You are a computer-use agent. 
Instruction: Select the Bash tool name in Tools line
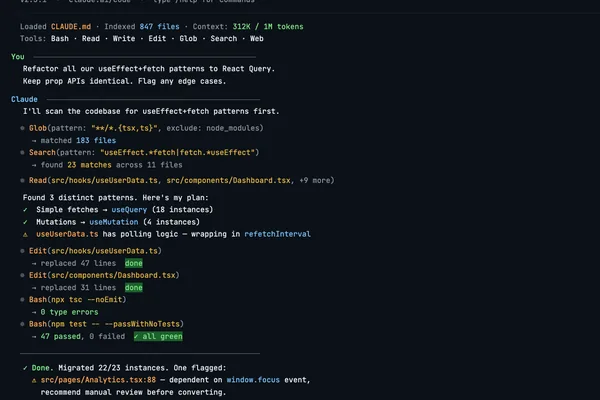(60, 39)
